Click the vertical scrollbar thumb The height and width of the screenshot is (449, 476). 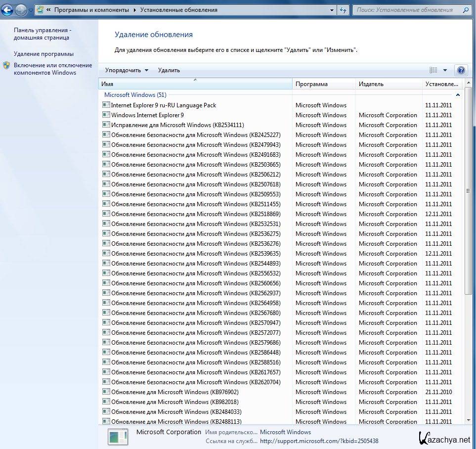[x=468, y=190]
